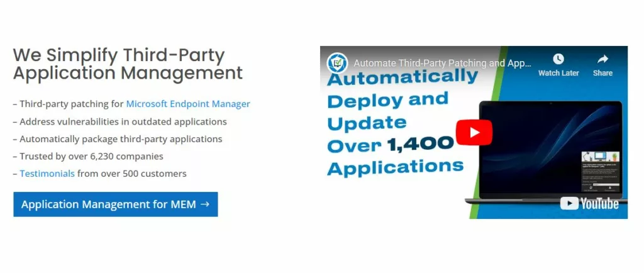Click the Application Management for MEM button
The image size is (644, 273).
click(116, 204)
